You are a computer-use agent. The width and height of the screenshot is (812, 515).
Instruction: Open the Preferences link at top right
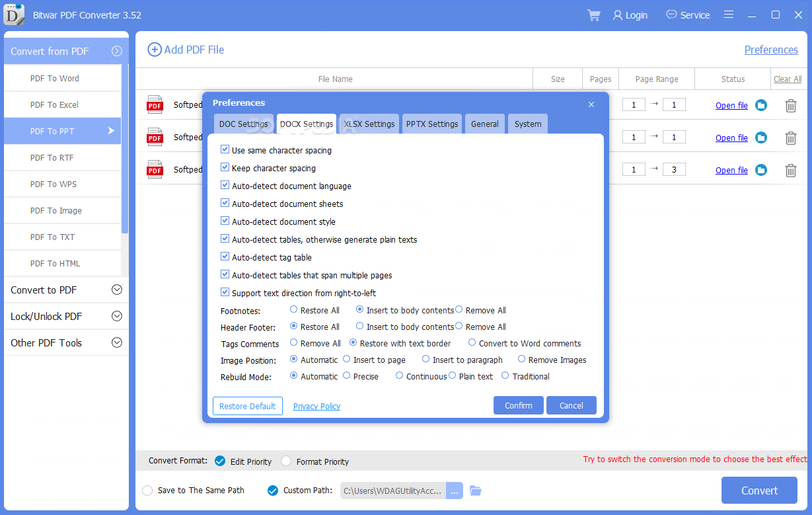click(771, 50)
